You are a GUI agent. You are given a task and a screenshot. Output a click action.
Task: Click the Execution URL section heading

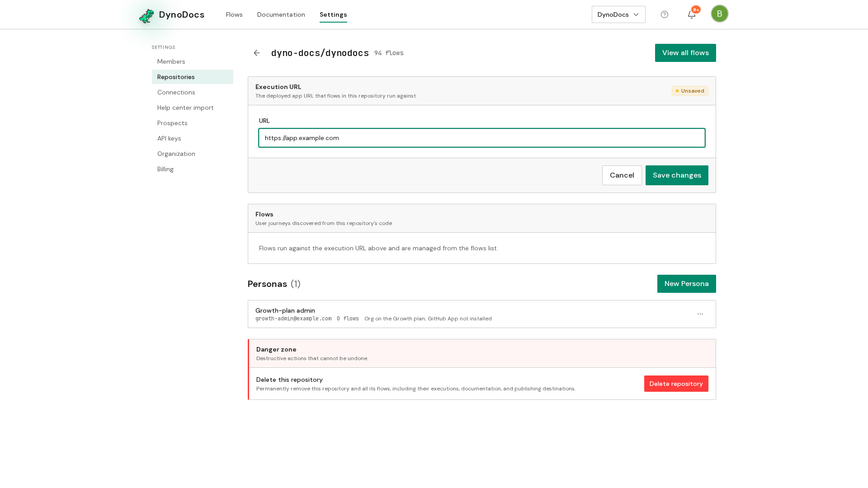tap(278, 87)
